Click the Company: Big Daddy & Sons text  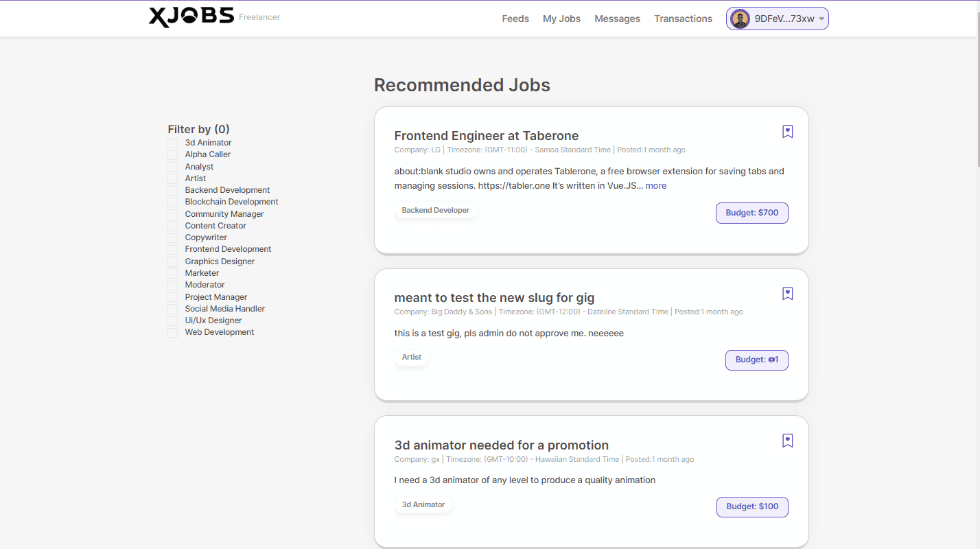coord(443,312)
